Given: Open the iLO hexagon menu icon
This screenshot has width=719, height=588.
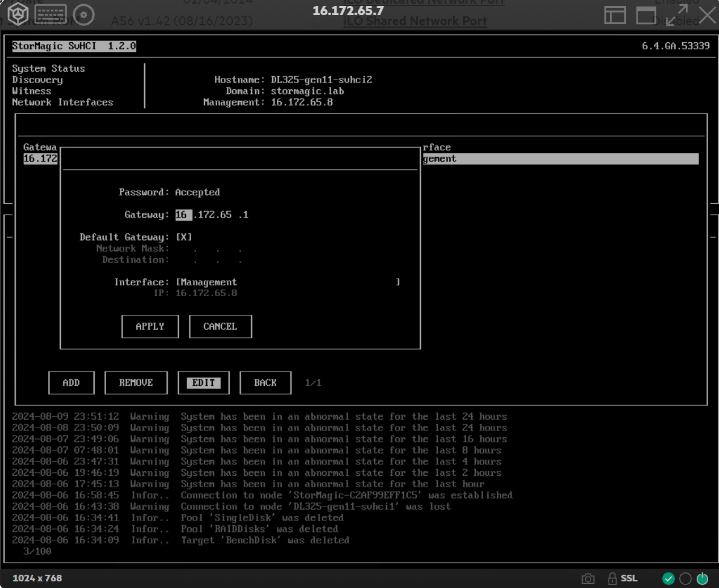Looking at the screenshot, I should (17, 14).
